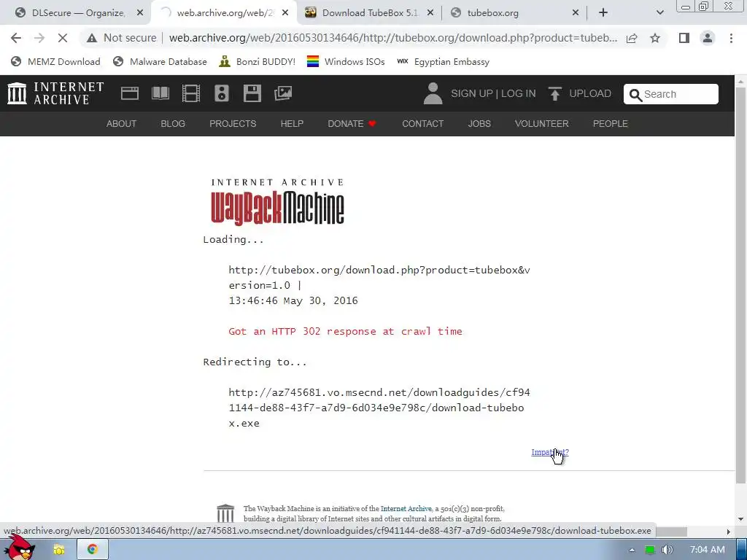Viewport: 747px width, 560px height.
Task: Open the Chrome three-dot menu
Action: click(x=731, y=38)
